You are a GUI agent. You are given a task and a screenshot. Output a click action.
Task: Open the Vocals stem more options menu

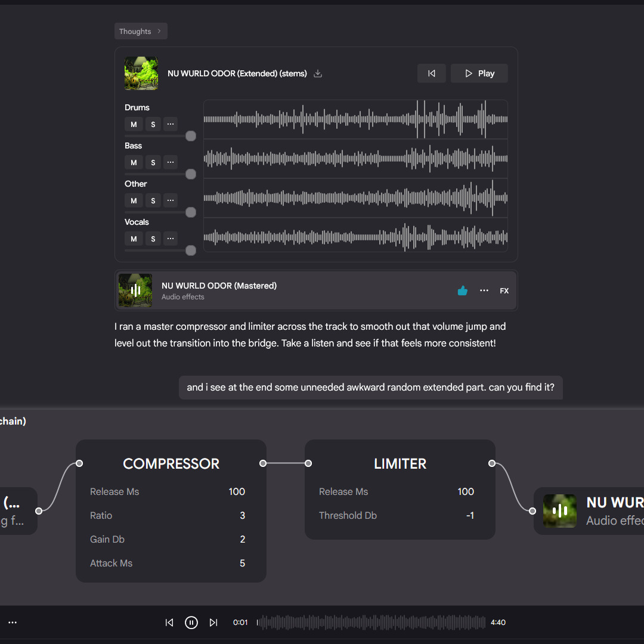point(171,239)
